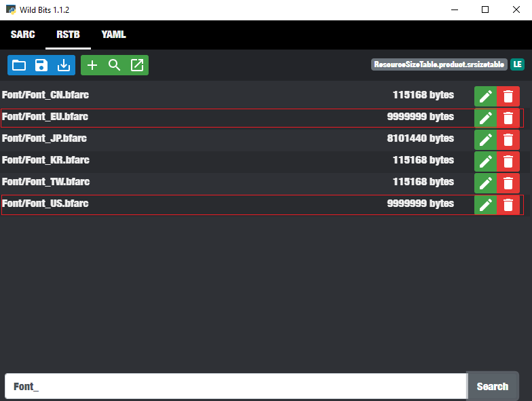The image size is (532, 401).
Task: Maximize the Wild Bits window
Action: tap(485, 9)
